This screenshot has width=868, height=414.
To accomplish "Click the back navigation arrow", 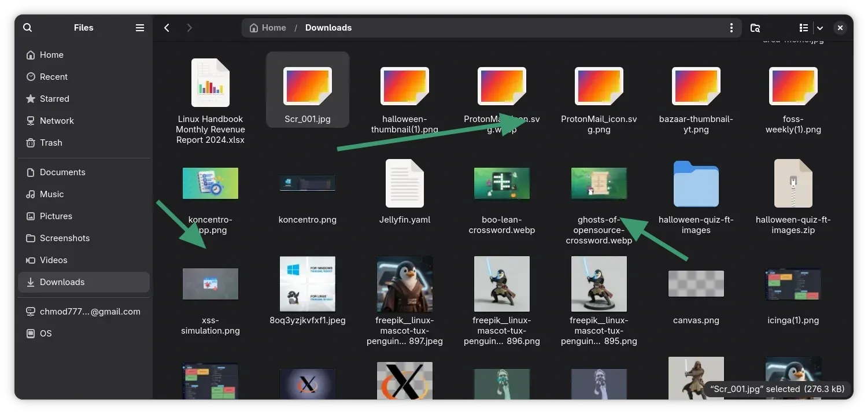I will tap(167, 27).
